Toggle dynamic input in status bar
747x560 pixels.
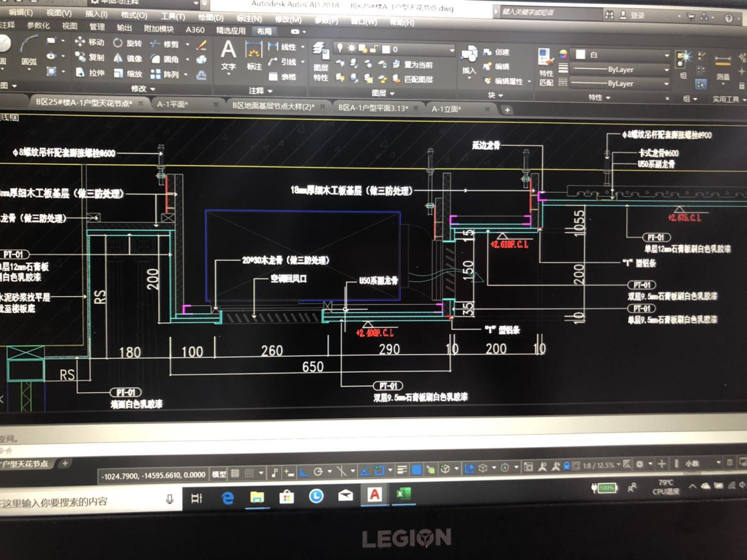288,472
